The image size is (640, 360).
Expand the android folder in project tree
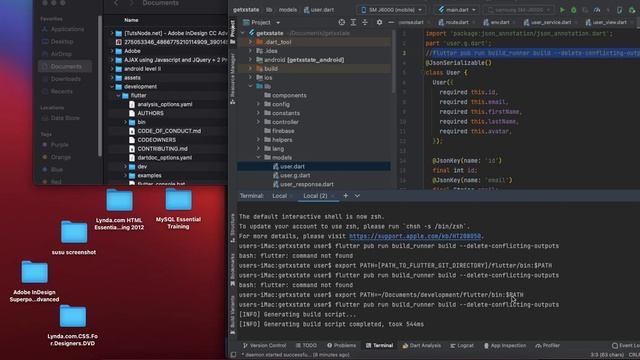click(x=250, y=60)
